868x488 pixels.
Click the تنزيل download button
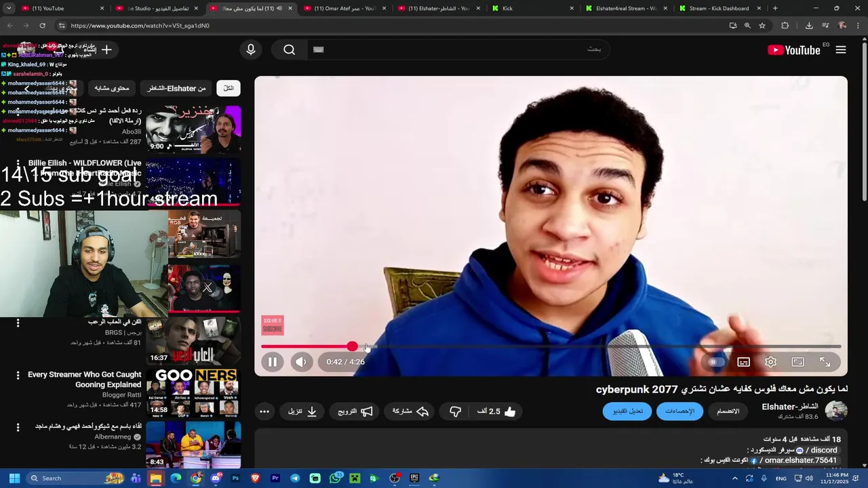[302, 411]
